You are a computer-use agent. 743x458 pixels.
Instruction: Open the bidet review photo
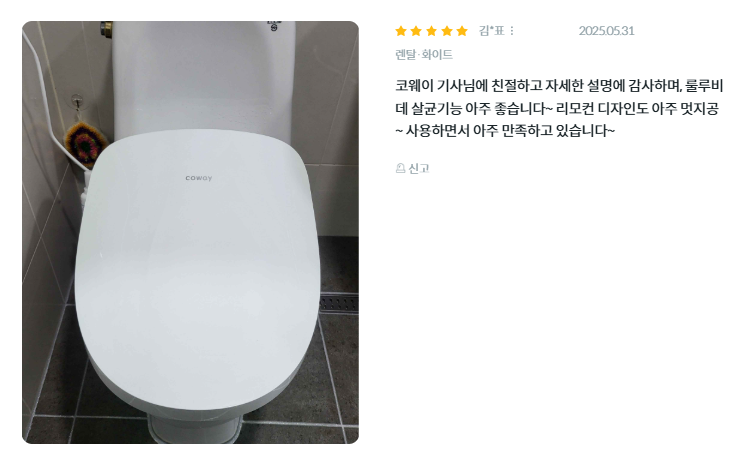click(190, 232)
